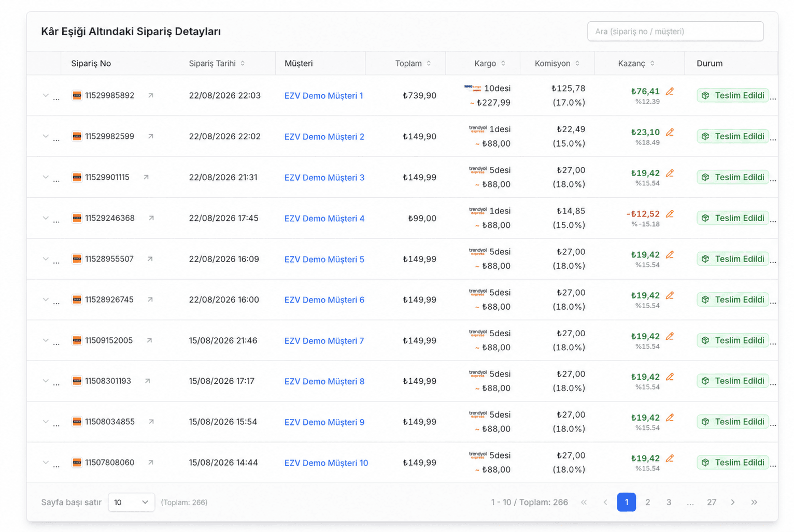Click Teslim Edildi status for order 11529901115
The width and height of the screenshot is (794, 532).
733,177
